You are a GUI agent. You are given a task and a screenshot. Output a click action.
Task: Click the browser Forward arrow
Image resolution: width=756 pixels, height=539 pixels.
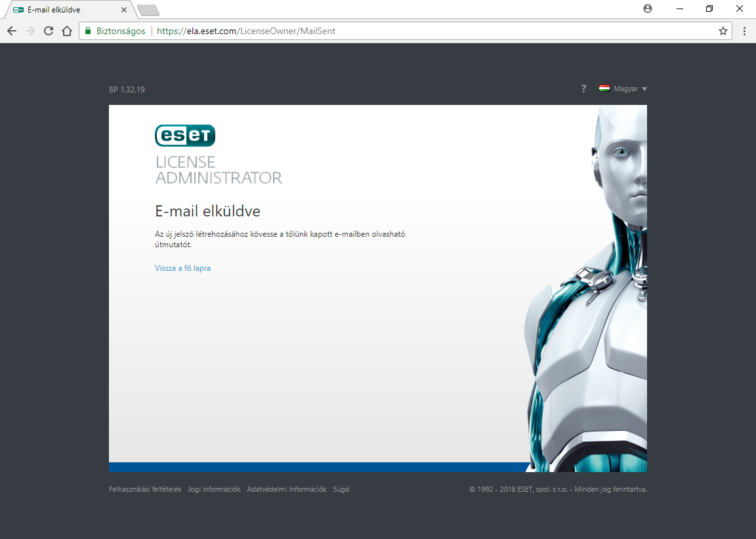(30, 31)
